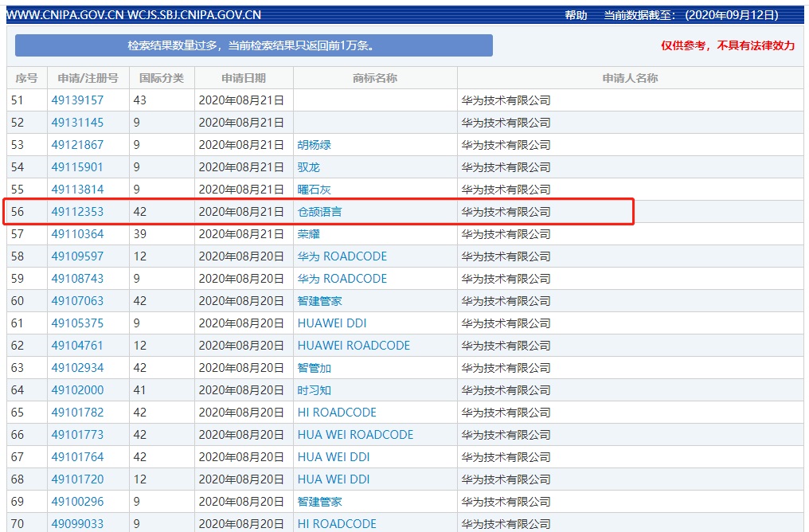Click HUAWEI DDI trademark link
809x532 pixels.
click(331, 323)
